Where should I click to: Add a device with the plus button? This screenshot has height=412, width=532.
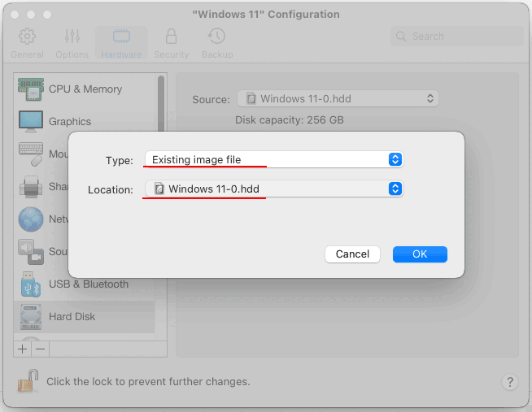[23, 349]
